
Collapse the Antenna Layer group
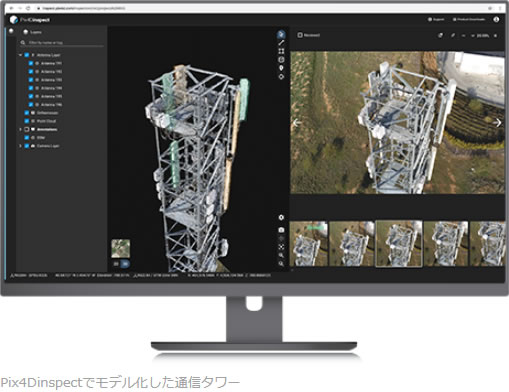pyautogui.click(x=20, y=55)
